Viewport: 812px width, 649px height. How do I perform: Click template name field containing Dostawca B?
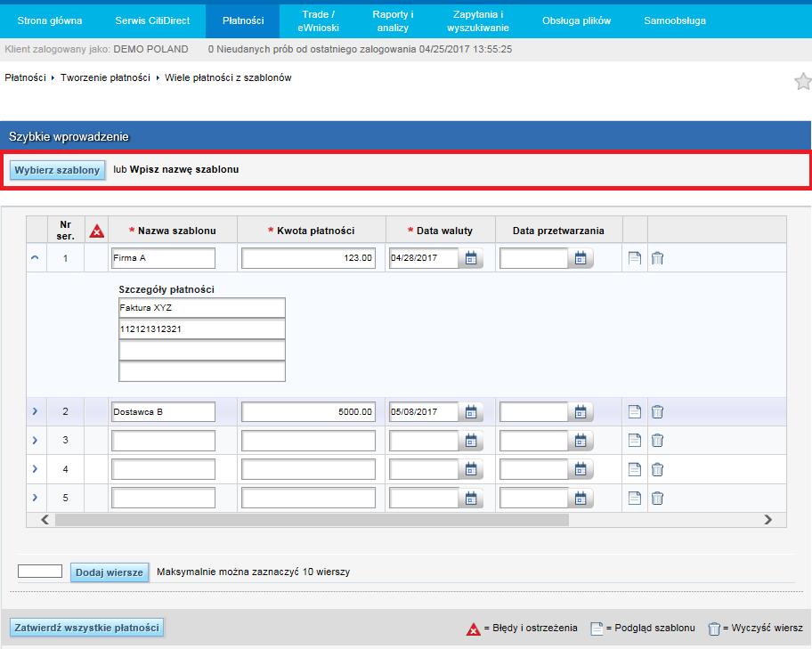[x=163, y=412]
